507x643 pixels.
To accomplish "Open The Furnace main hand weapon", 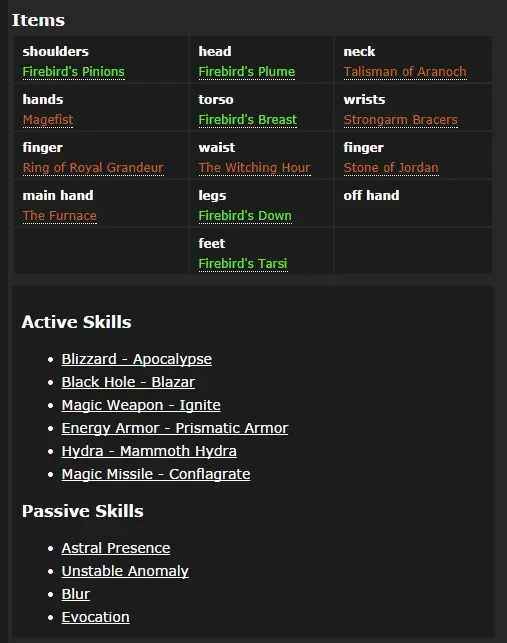I will [59, 216].
